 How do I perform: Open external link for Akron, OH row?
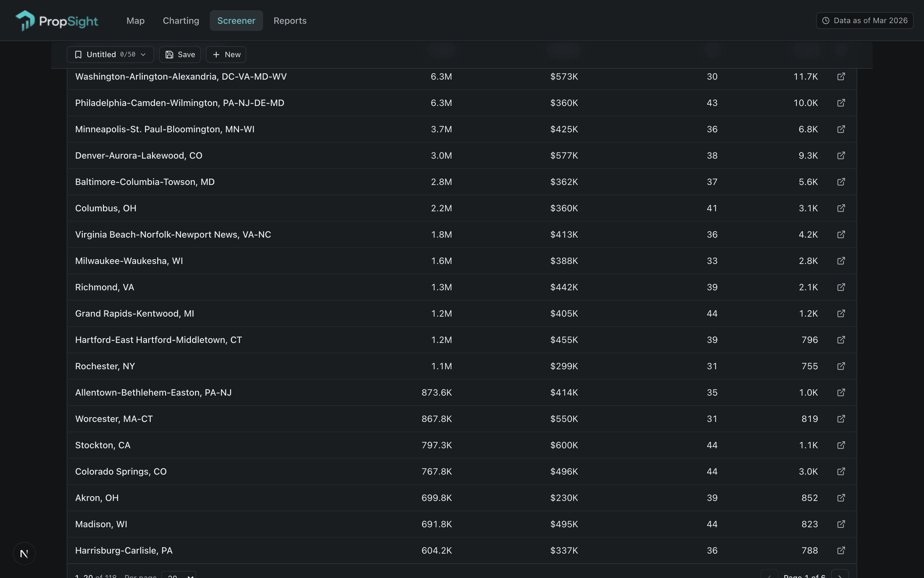(x=841, y=498)
